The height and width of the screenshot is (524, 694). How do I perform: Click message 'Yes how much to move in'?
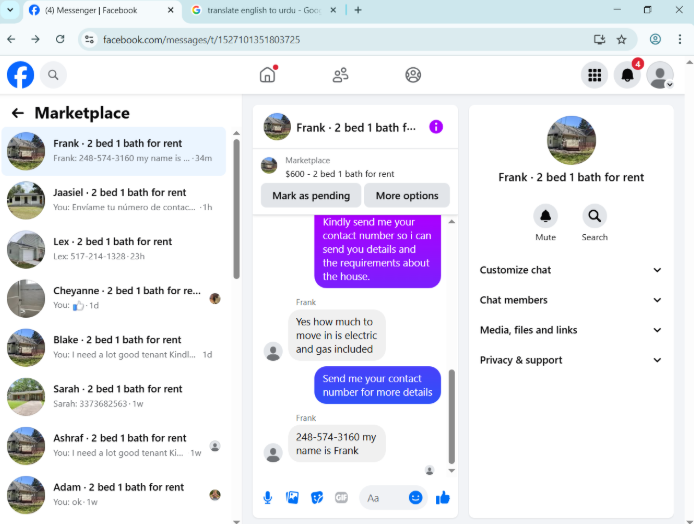(336, 335)
